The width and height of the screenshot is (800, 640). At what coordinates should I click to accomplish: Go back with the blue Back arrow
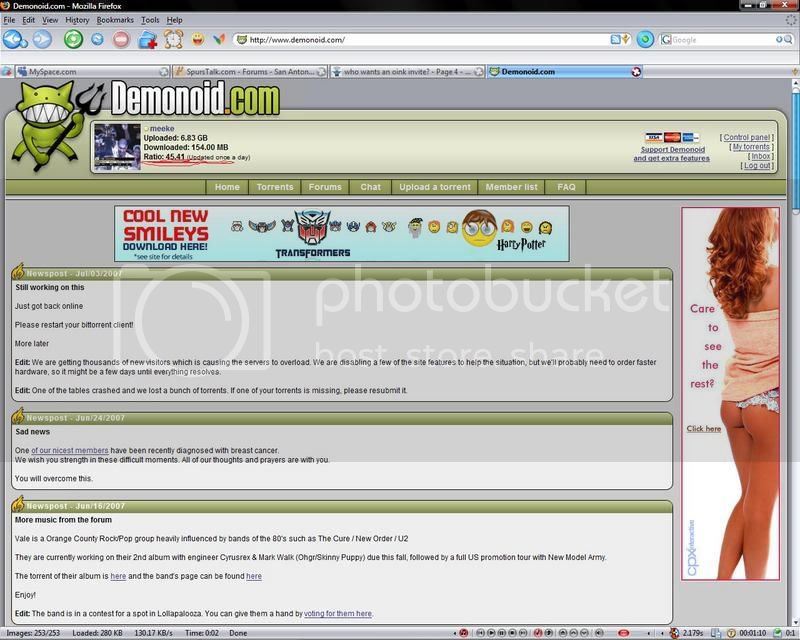(12, 39)
